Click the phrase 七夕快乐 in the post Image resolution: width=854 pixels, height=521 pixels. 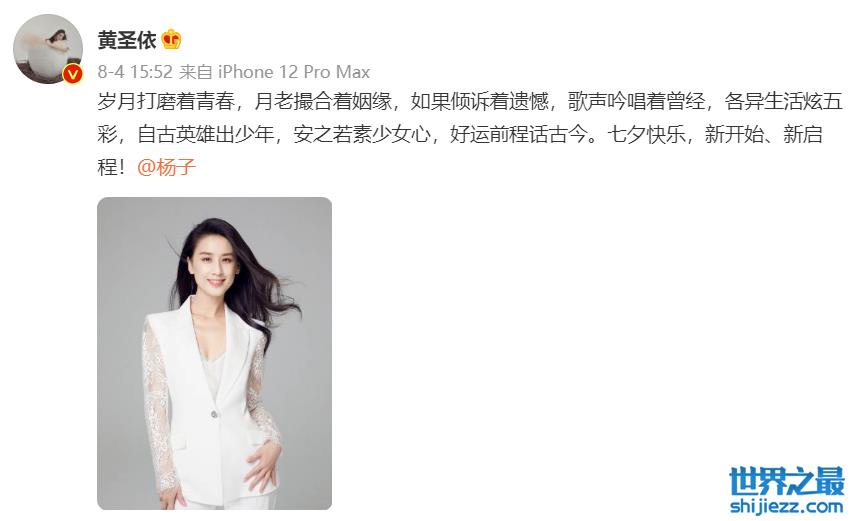point(646,134)
